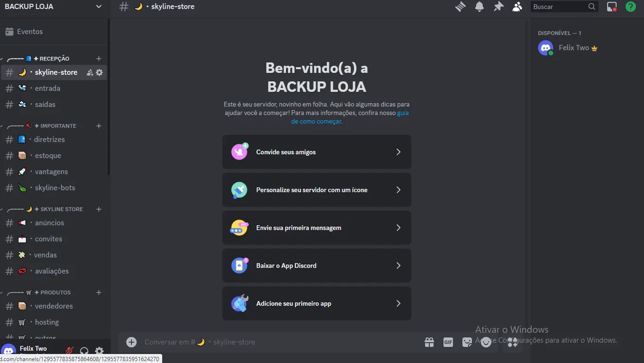Viewport: 644px width, 363px height.
Task: Click 'Convide seus amigos' card
Action: (x=316, y=152)
